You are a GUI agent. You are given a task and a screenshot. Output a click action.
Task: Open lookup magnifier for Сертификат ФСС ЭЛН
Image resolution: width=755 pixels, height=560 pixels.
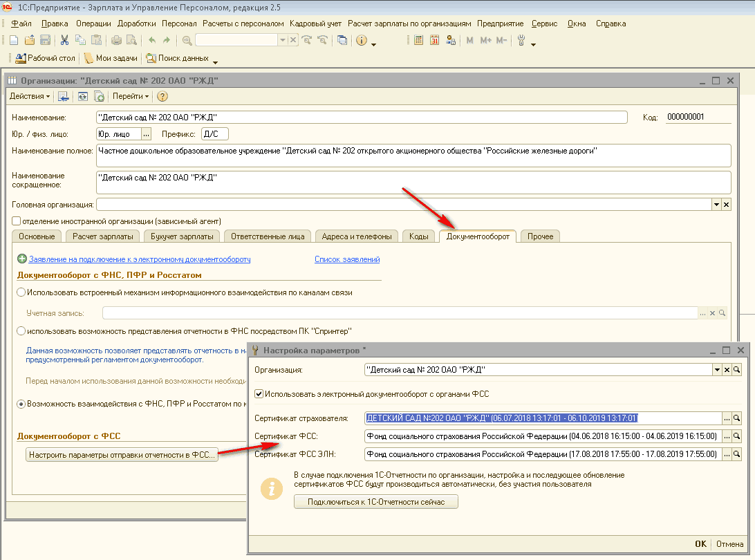(x=737, y=454)
